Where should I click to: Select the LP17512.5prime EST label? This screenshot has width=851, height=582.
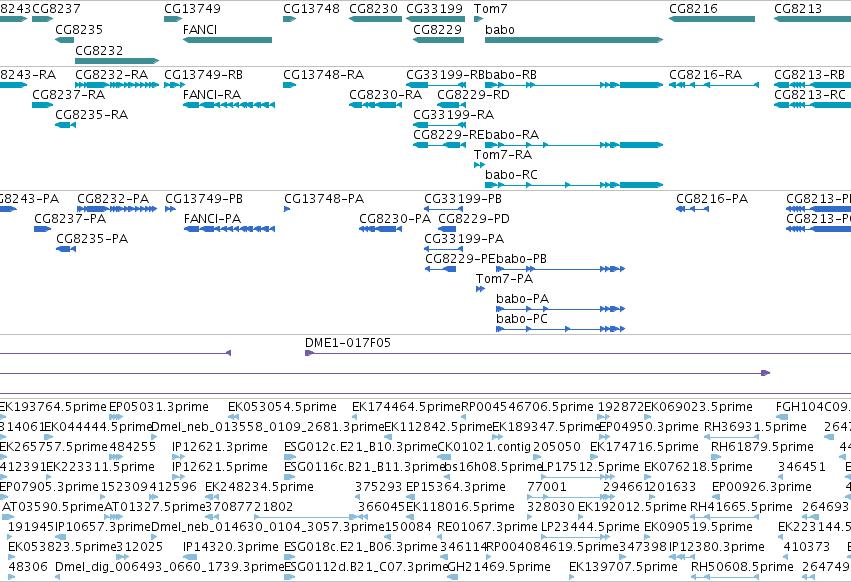[590, 467]
